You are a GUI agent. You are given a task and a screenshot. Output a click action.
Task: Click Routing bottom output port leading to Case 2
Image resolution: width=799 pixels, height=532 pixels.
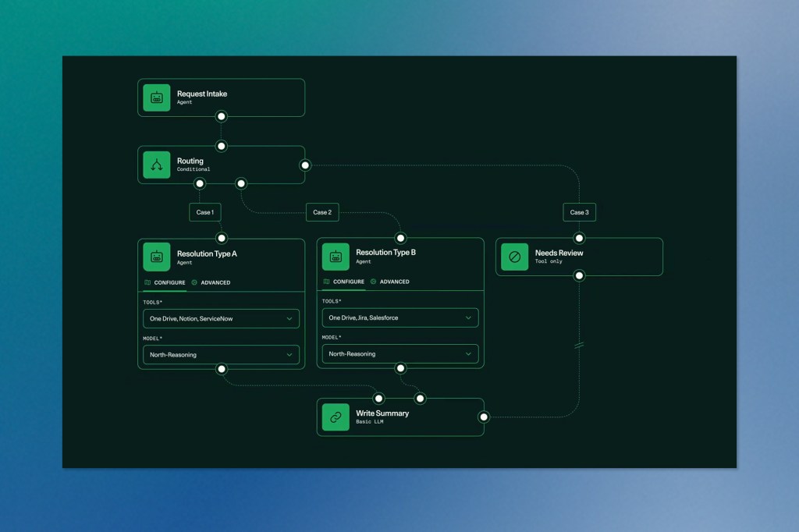click(x=241, y=183)
